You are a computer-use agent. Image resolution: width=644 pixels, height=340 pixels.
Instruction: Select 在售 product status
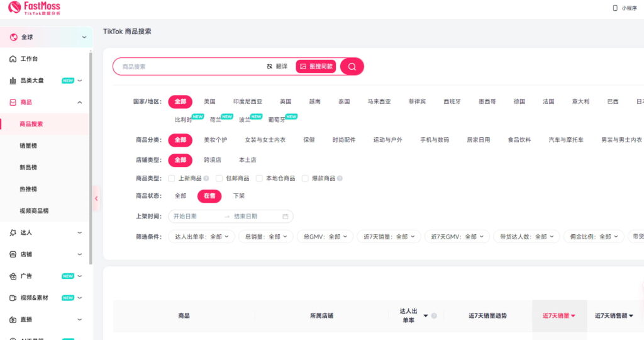[x=209, y=196]
